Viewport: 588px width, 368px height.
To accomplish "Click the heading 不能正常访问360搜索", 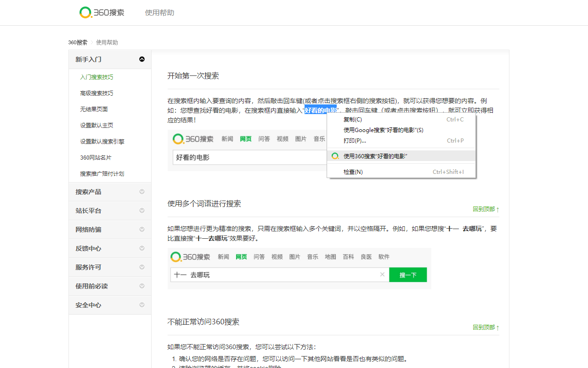I will 203,322.
